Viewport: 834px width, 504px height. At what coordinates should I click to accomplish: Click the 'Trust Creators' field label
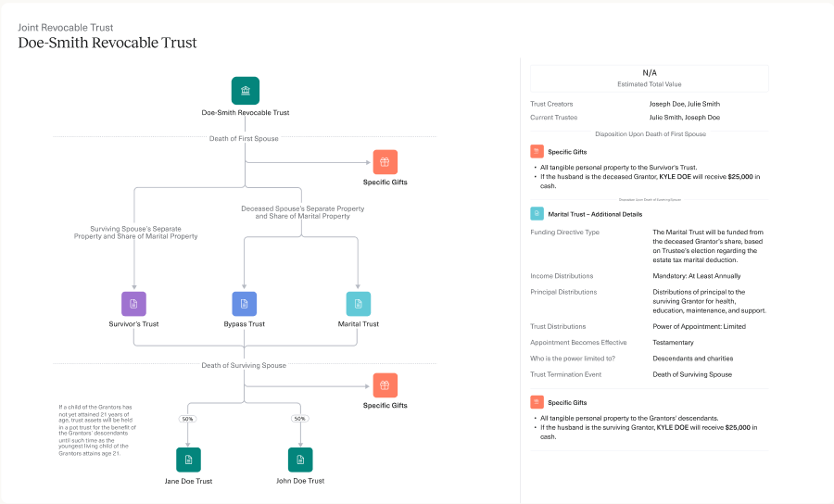tap(551, 104)
